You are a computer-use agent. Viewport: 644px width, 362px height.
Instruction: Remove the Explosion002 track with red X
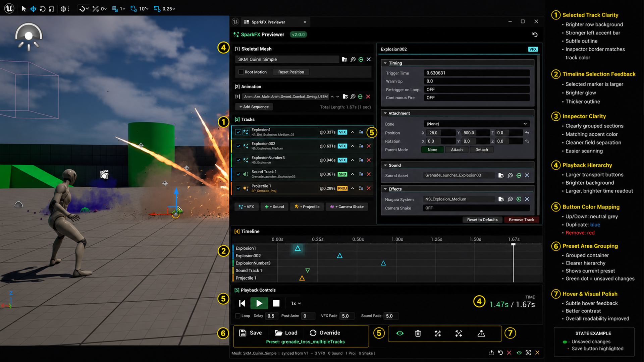(x=369, y=146)
